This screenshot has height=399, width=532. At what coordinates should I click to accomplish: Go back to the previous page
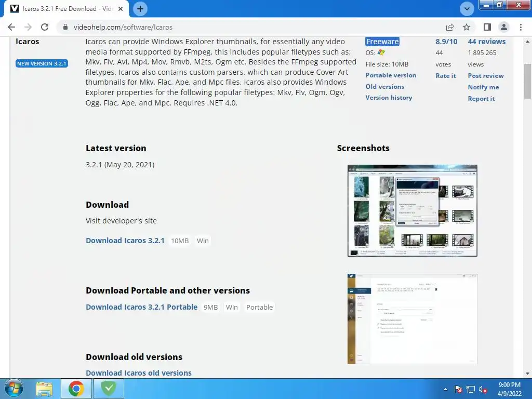(x=11, y=27)
